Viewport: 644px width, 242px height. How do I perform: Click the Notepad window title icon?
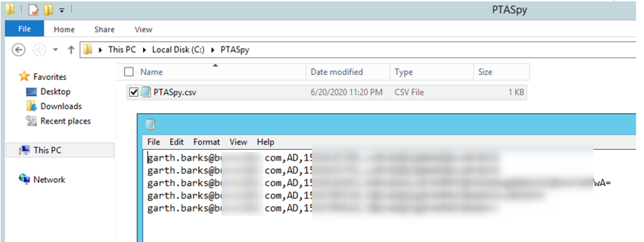click(x=151, y=125)
